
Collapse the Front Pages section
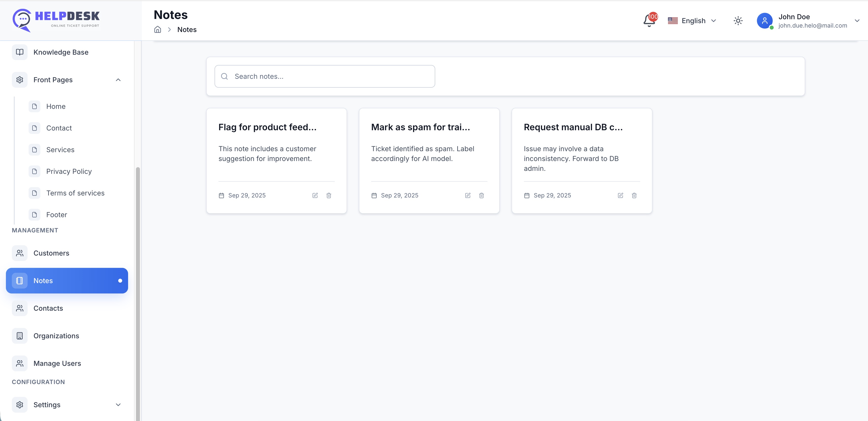[x=118, y=80]
